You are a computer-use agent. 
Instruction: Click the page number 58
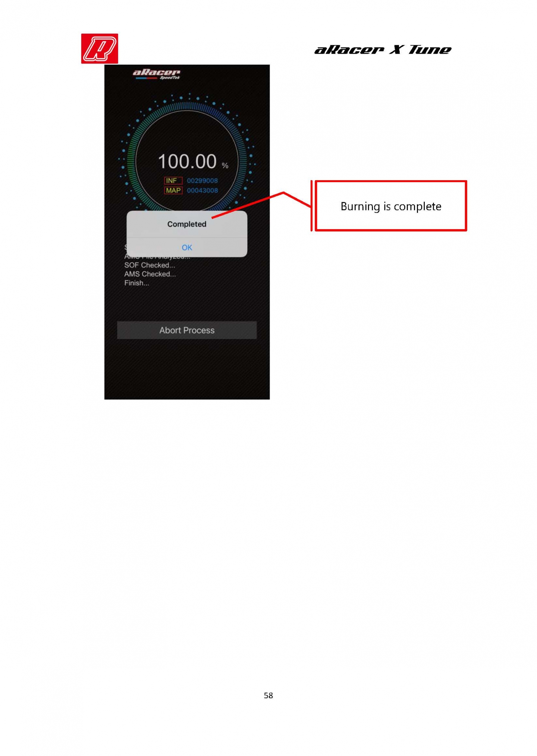coord(268,696)
